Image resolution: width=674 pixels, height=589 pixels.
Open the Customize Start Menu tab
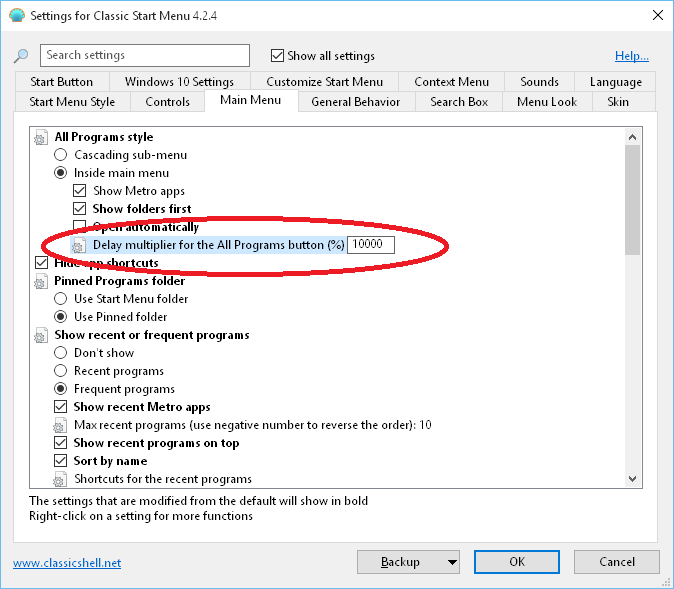(x=324, y=82)
